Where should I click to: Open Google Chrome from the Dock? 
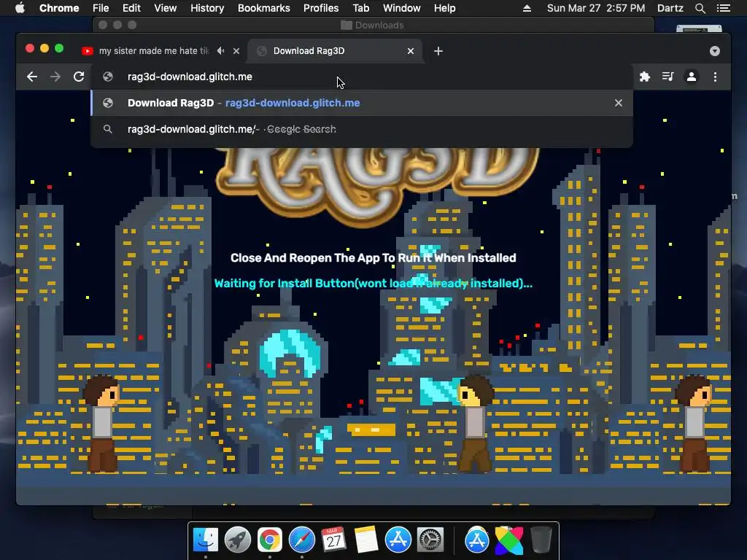click(x=270, y=540)
